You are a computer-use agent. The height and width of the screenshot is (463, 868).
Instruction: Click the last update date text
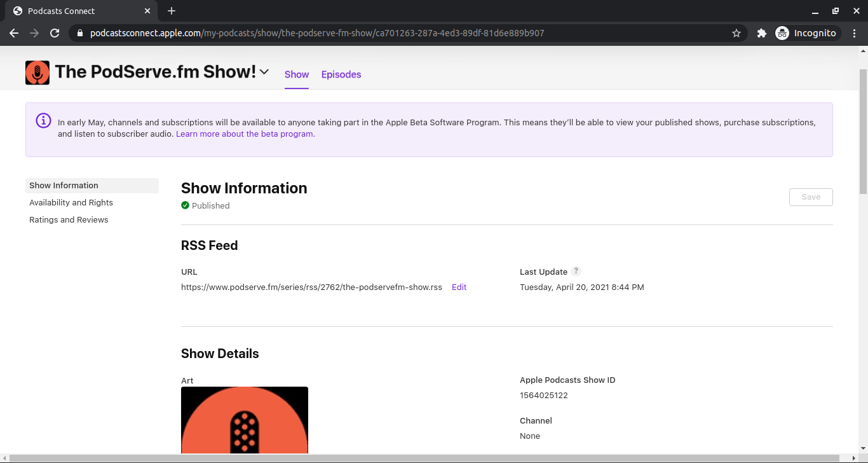(x=582, y=287)
